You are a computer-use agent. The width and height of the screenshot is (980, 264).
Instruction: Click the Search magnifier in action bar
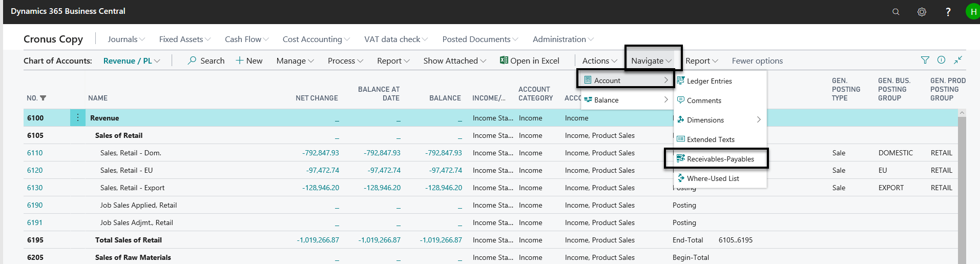click(192, 60)
